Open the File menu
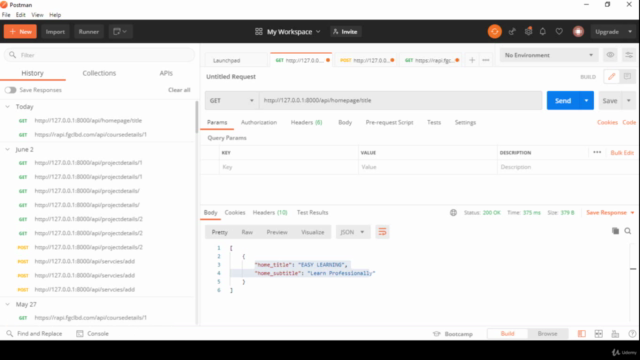The width and height of the screenshot is (640, 360). (6, 15)
